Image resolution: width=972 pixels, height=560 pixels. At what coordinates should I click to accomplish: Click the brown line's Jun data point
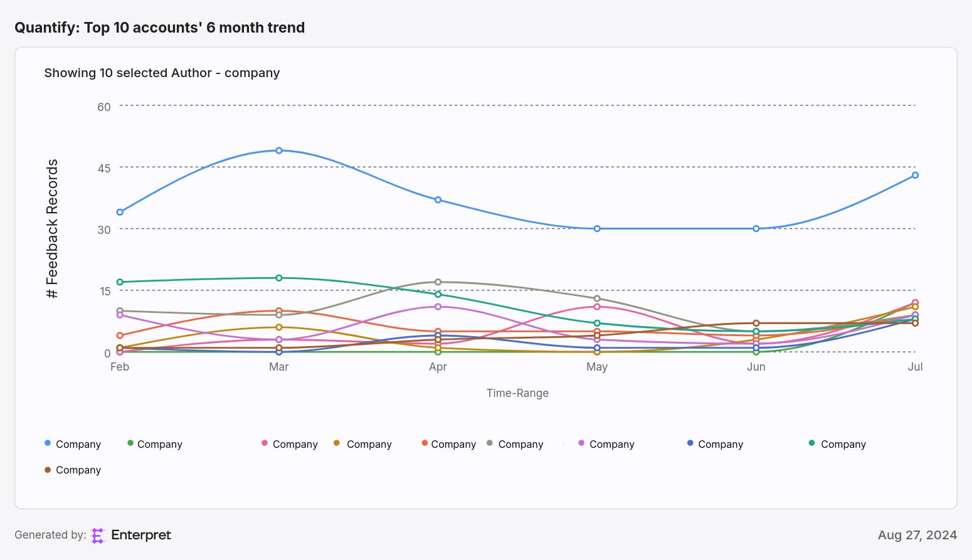point(756,324)
